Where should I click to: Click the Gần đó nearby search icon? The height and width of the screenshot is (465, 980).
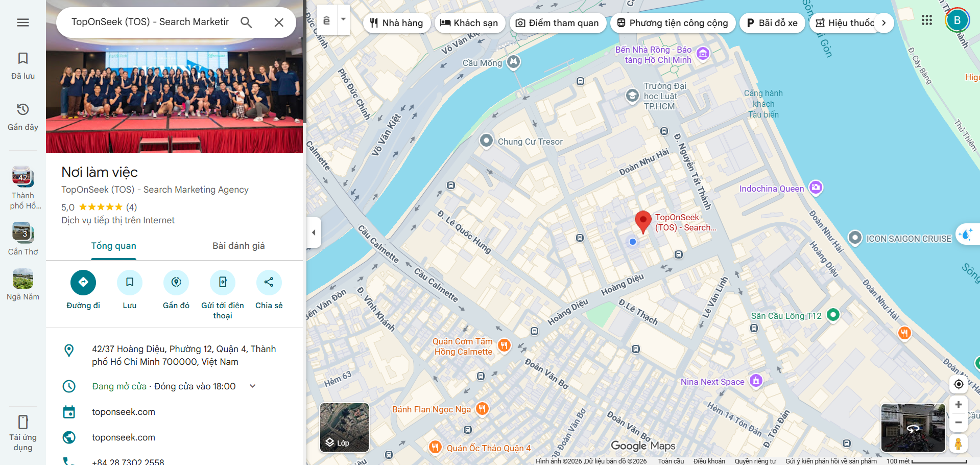click(176, 282)
